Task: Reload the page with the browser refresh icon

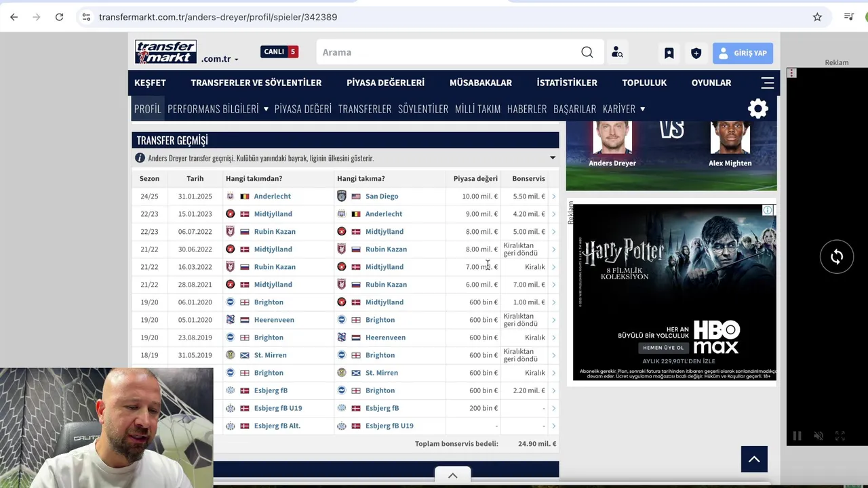Action: tap(59, 17)
